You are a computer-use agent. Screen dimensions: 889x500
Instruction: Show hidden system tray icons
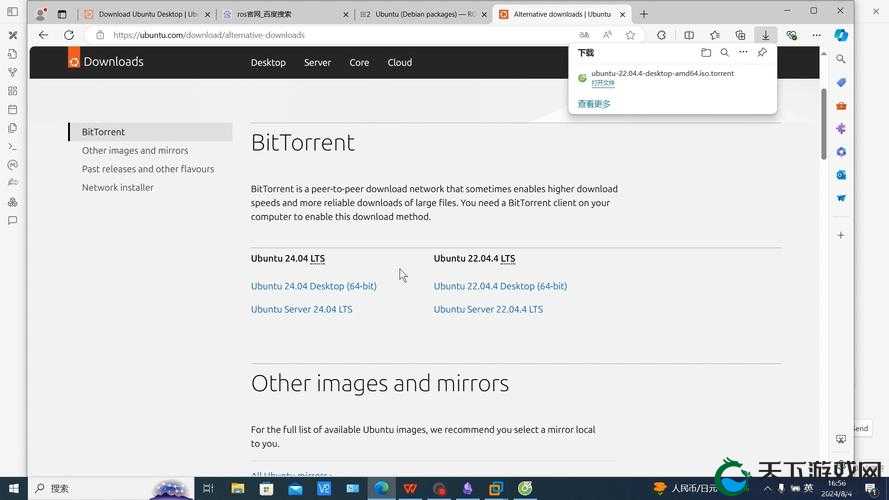[767, 488]
